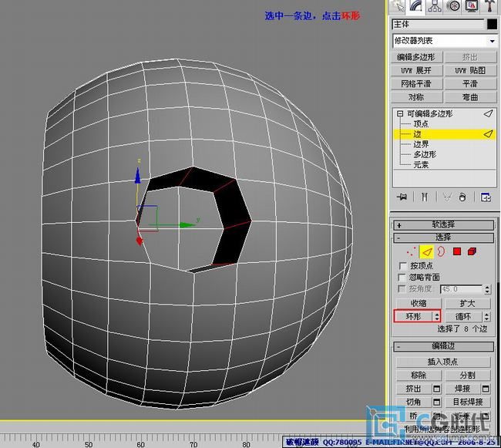Select the Polygon red square icon
This screenshot has height=448, width=501.
click(457, 251)
